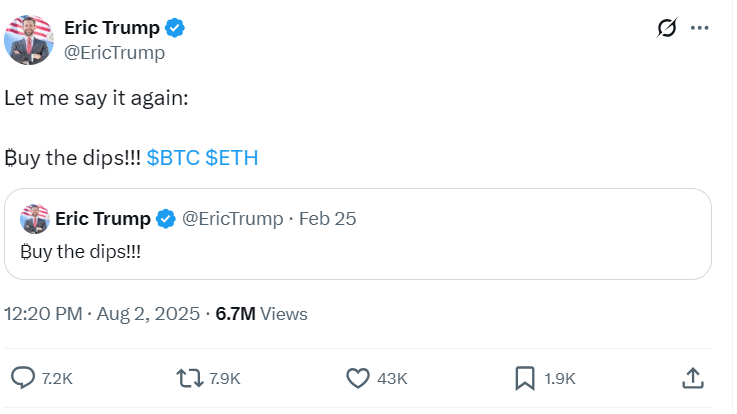737x414 pixels.
Task: Repost this tweet via retweet icon
Action: tap(187, 378)
